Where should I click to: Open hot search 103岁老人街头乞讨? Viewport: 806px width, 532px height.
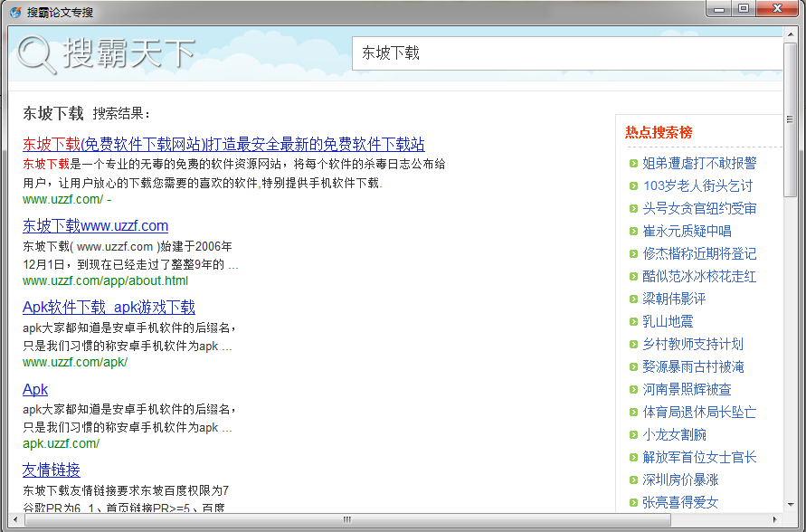coord(697,186)
